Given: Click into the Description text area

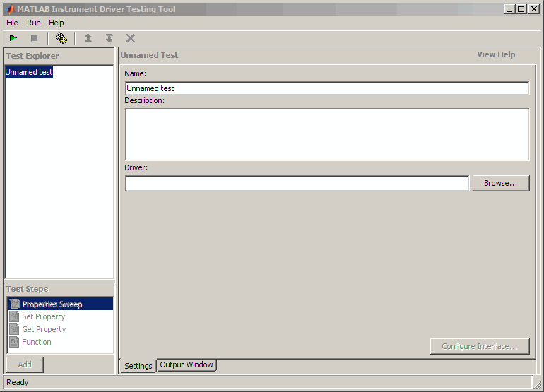Looking at the screenshot, I should [327, 134].
